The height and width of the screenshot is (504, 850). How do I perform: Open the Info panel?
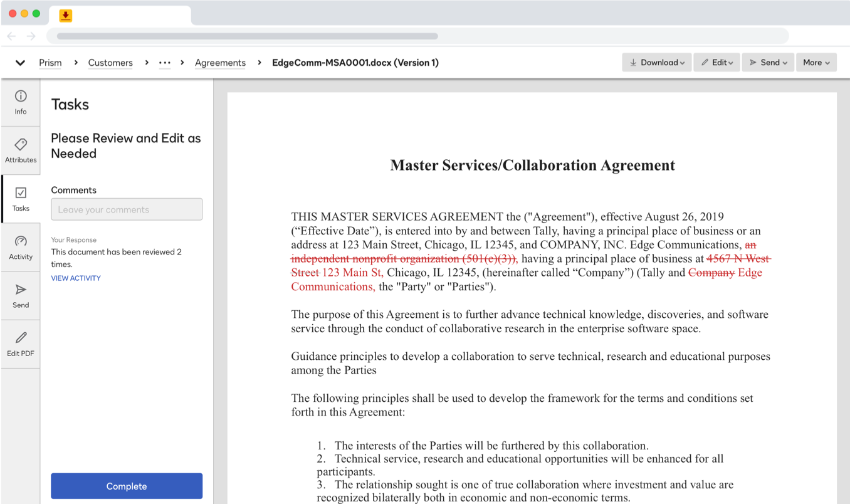click(20, 102)
